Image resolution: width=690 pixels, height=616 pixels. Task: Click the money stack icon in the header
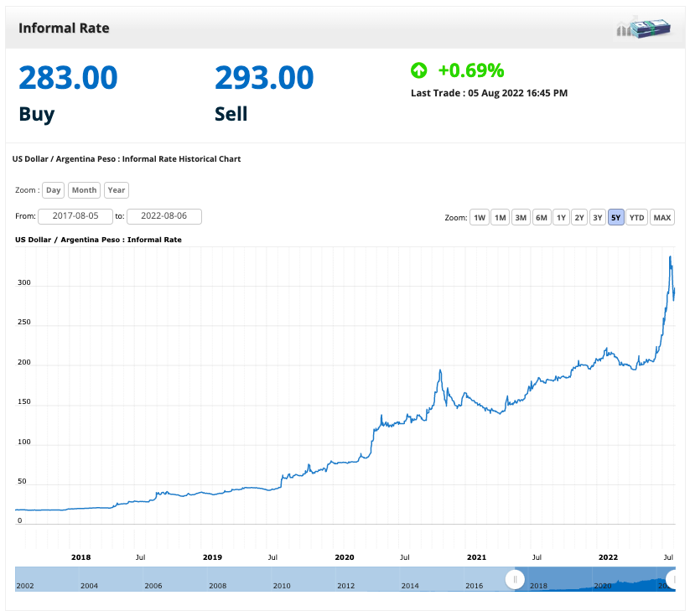645,28
